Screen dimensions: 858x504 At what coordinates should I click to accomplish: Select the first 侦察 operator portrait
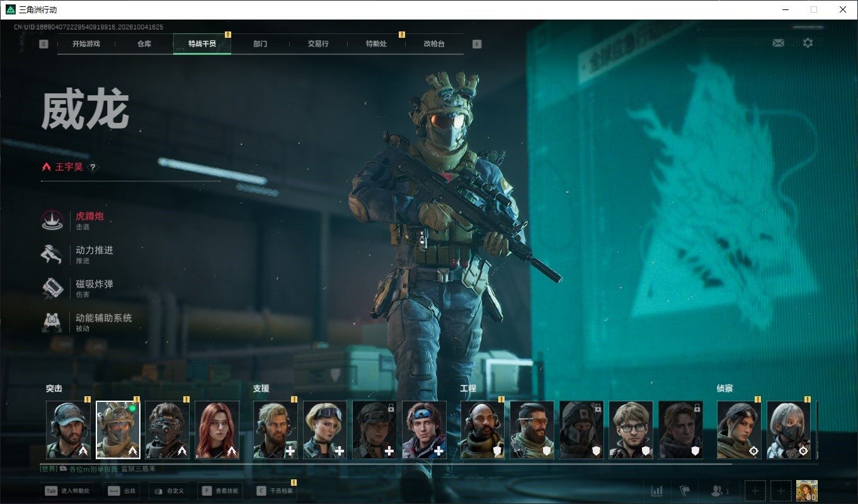point(739,430)
